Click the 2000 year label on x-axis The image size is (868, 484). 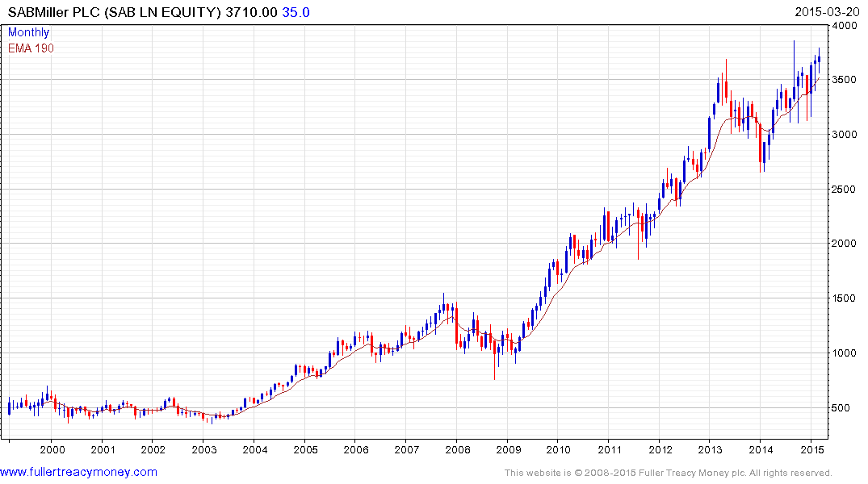coord(52,449)
